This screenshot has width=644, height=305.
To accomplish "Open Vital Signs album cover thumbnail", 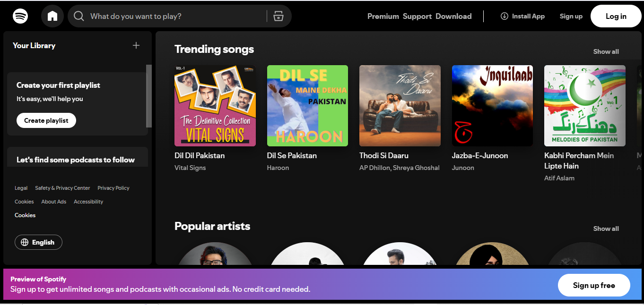I will point(215,106).
